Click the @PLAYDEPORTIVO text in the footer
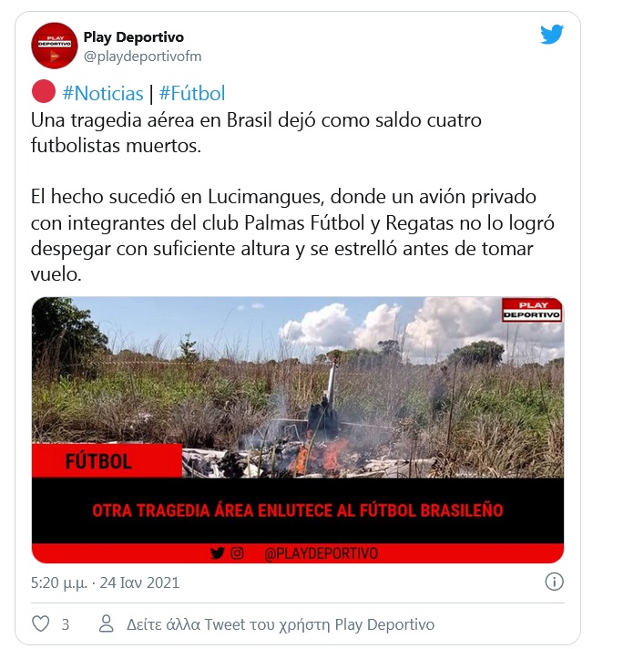Image resolution: width=644 pixels, height=649 pixels. (x=321, y=553)
